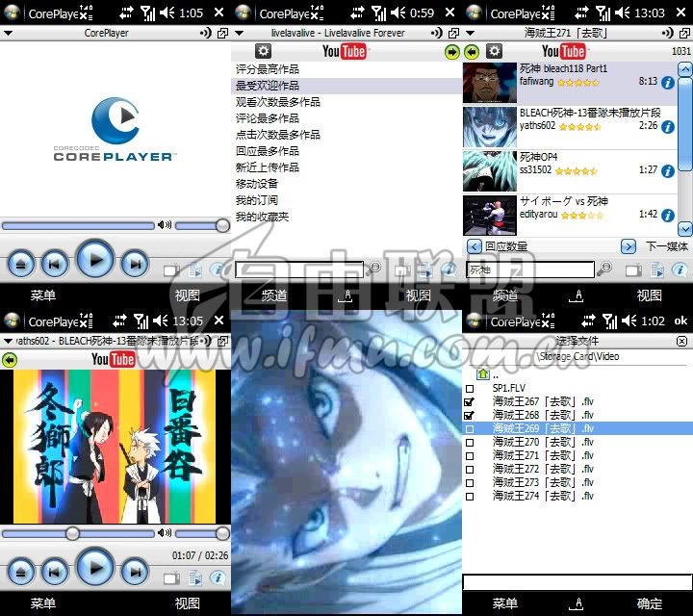The image size is (693, 616).
Task: Click seek slider handle in 13:05 playback screen
Action: click(72, 533)
